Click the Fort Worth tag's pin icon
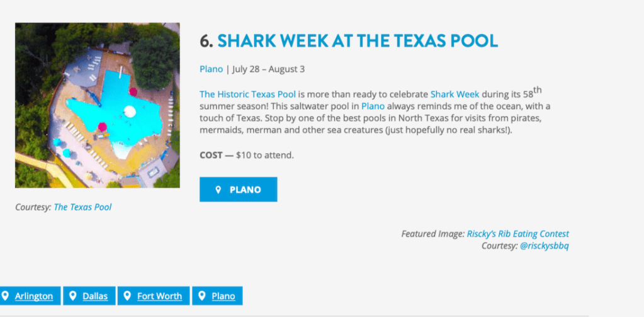 click(128, 296)
